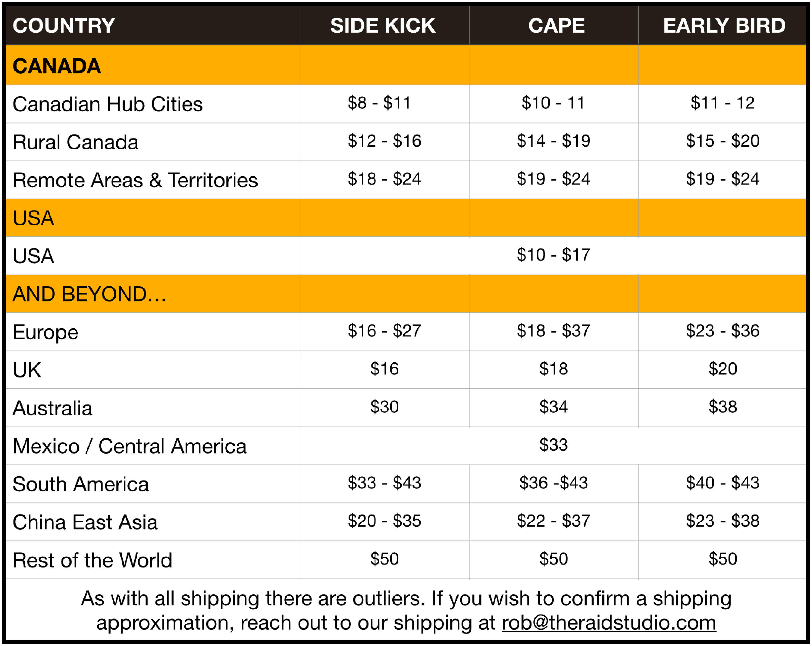Image resolution: width=812 pixels, height=646 pixels.
Task: Click the COUNTRY column header
Action: (64, 26)
